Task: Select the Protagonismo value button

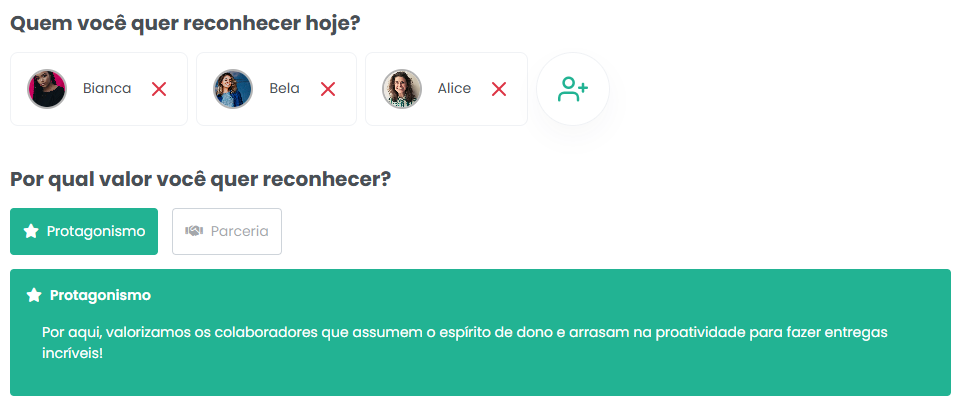Action: pyautogui.click(x=84, y=231)
